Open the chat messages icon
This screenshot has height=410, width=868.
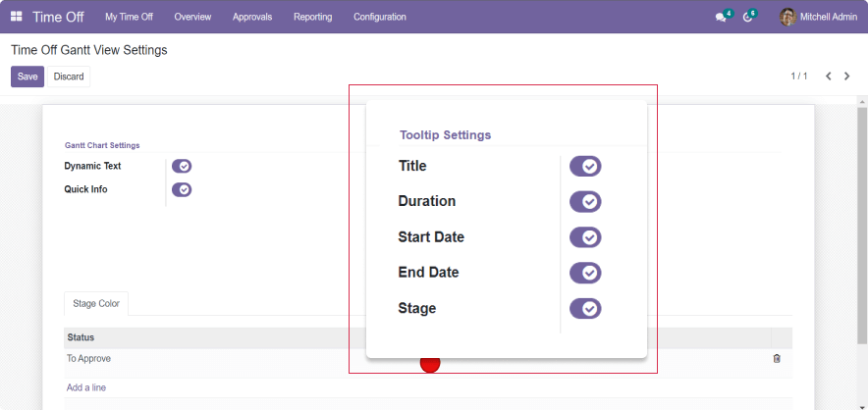tap(722, 17)
